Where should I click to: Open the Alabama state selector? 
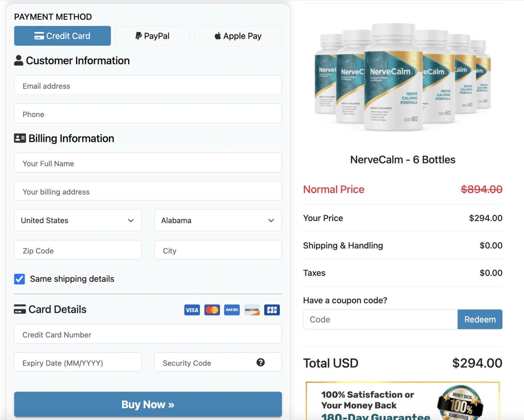click(x=218, y=220)
